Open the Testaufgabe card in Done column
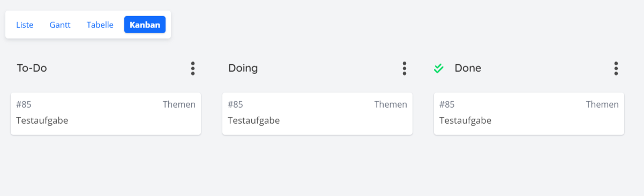 [x=529, y=114]
